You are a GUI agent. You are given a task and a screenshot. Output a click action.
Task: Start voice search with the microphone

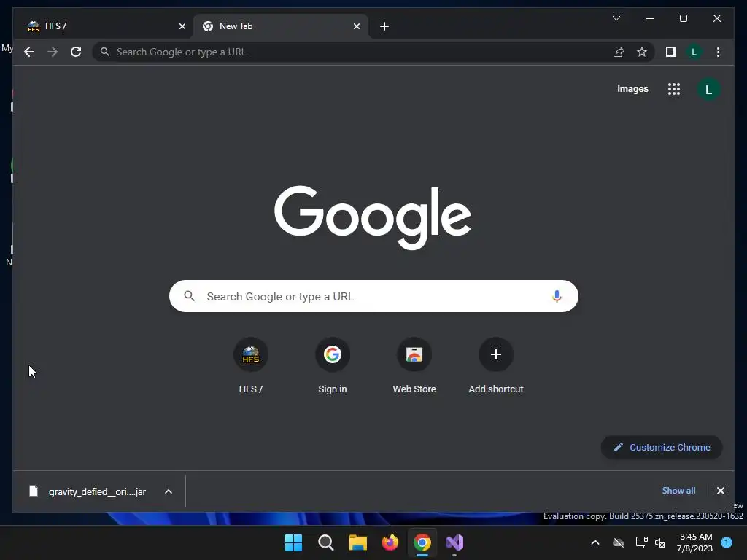557,296
